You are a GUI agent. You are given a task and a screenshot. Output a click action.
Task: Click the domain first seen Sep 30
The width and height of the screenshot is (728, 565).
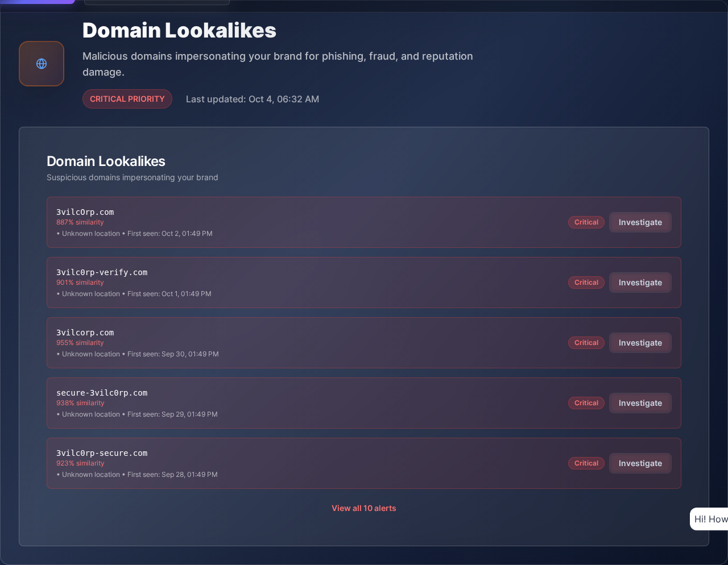(85, 333)
